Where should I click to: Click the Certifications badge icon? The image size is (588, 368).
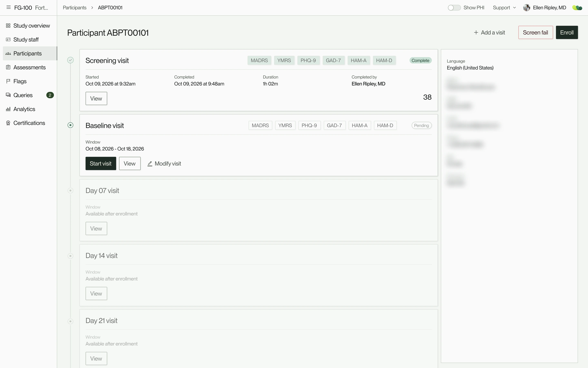pyautogui.click(x=8, y=123)
